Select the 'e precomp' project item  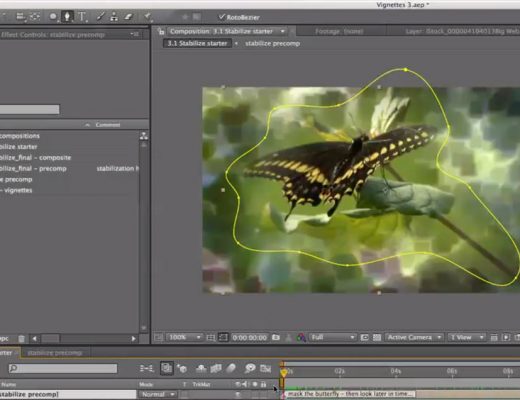pos(16,179)
